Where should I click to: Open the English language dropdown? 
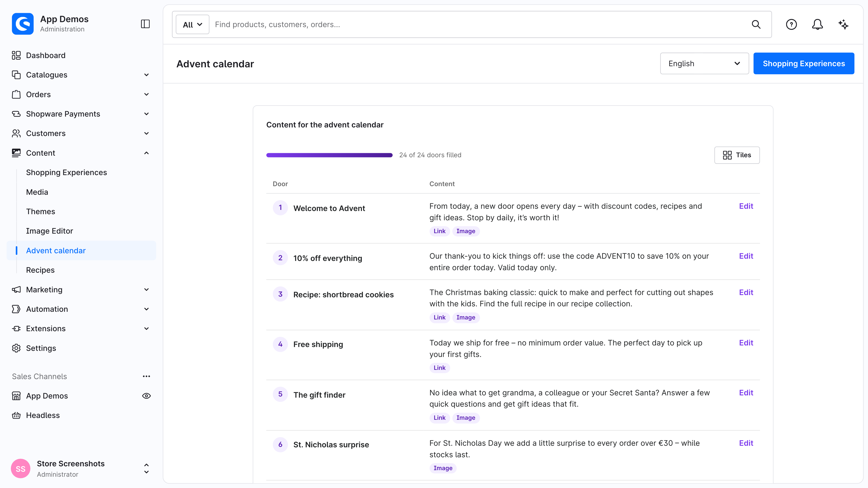(704, 63)
